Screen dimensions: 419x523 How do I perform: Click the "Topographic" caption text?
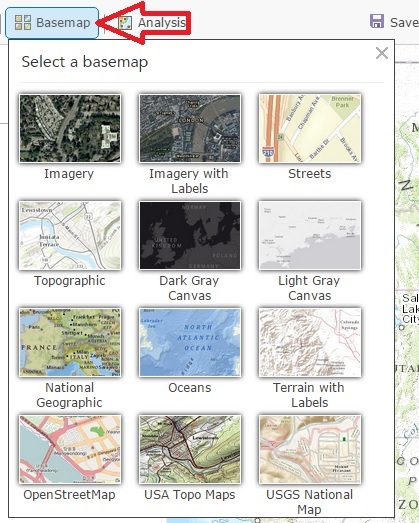pyautogui.click(x=70, y=281)
